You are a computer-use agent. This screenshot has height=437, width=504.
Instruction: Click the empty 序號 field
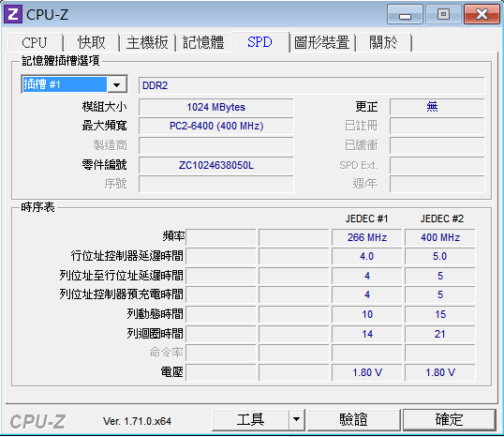click(216, 184)
